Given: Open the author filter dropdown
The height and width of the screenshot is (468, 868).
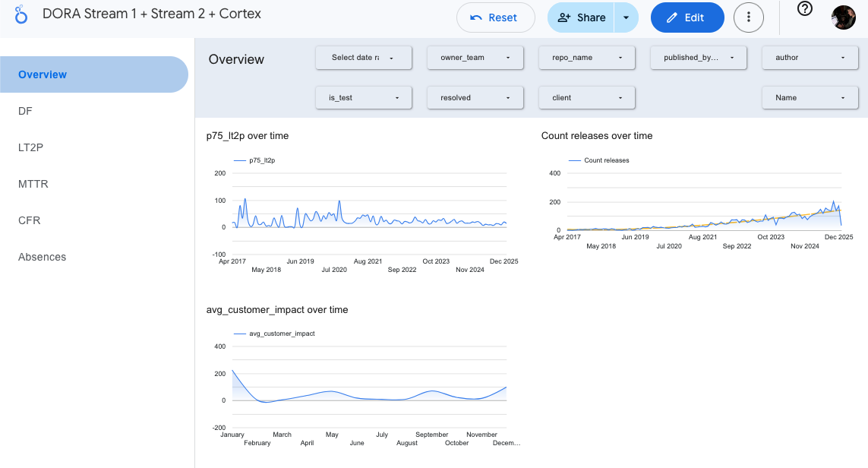Looking at the screenshot, I should pyautogui.click(x=810, y=57).
